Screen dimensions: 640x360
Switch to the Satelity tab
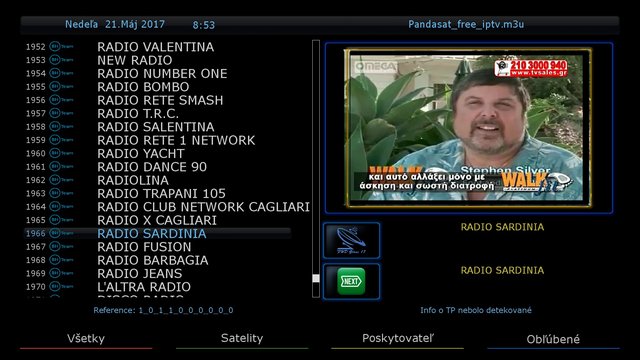[242, 338]
